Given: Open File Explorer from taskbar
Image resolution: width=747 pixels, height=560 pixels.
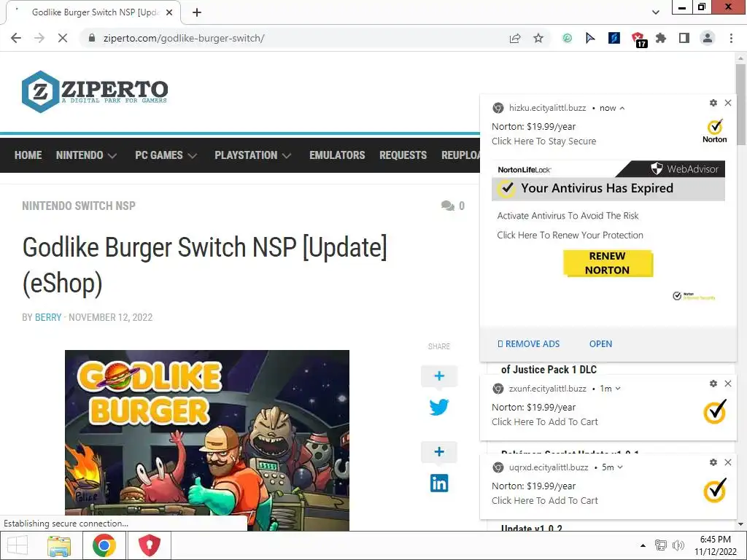Looking at the screenshot, I should click(x=59, y=545).
